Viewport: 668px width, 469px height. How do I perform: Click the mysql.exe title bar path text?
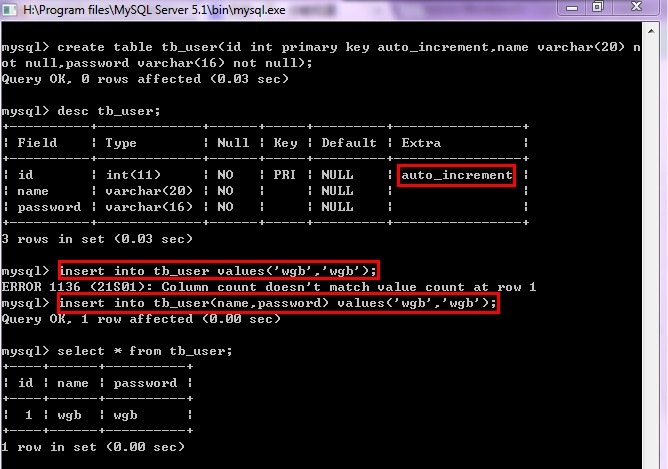click(x=150, y=10)
